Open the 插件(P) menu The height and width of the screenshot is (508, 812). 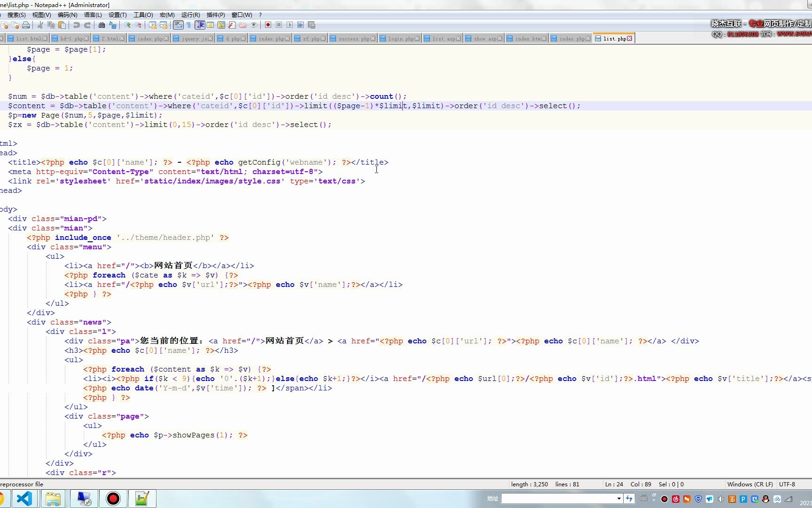coord(216,15)
